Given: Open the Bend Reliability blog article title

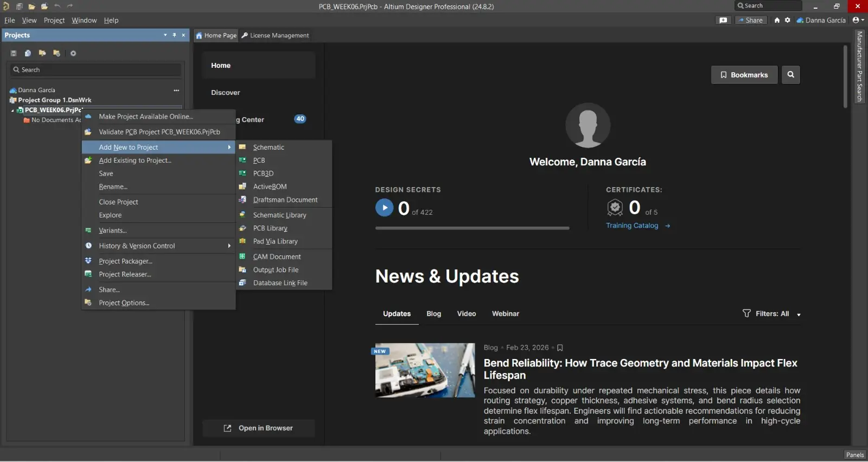Looking at the screenshot, I should 641,369.
